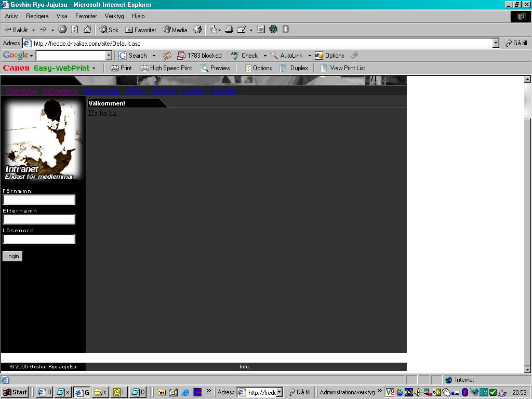Open Google toolbar Options
Viewport: 532px width, 399px height.
tap(329, 56)
